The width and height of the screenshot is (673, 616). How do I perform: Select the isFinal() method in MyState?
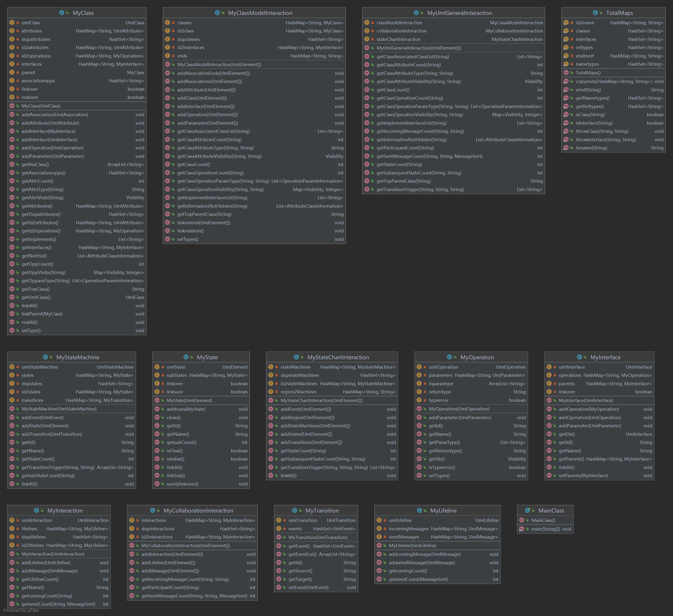201,451
